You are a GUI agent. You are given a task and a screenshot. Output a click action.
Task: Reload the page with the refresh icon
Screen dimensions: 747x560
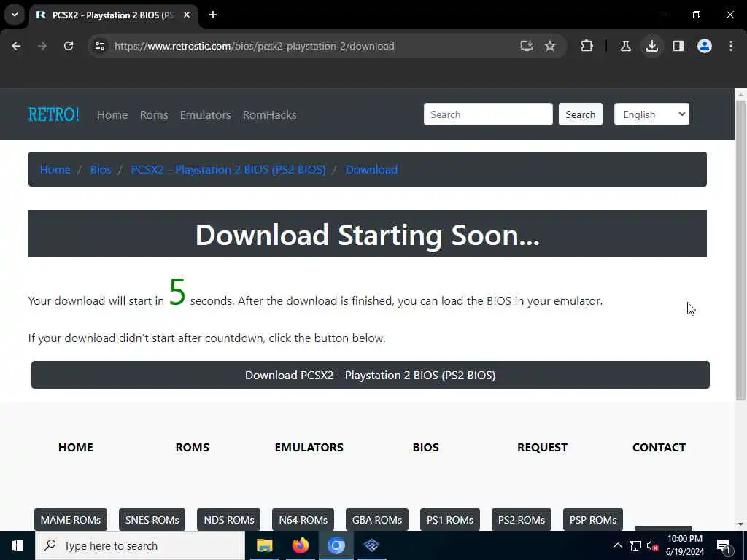[x=69, y=46]
